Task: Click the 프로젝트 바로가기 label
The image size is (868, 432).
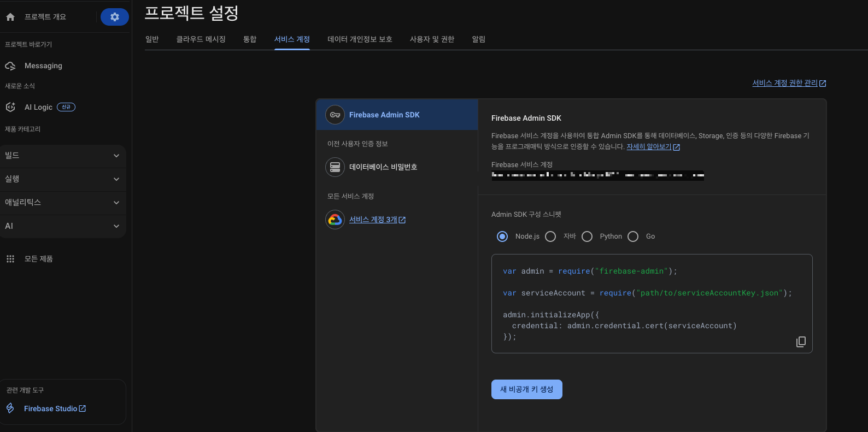Action: pyautogui.click(x=28, y=44)
